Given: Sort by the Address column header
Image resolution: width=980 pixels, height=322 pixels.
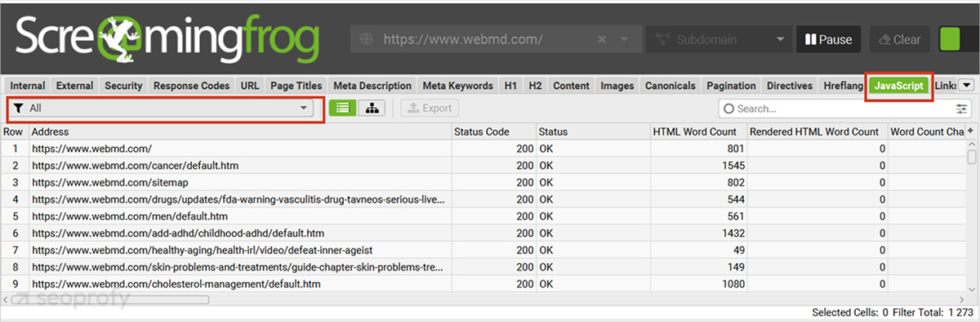Looking at the screenshot, I should click(x=240, y=132).
